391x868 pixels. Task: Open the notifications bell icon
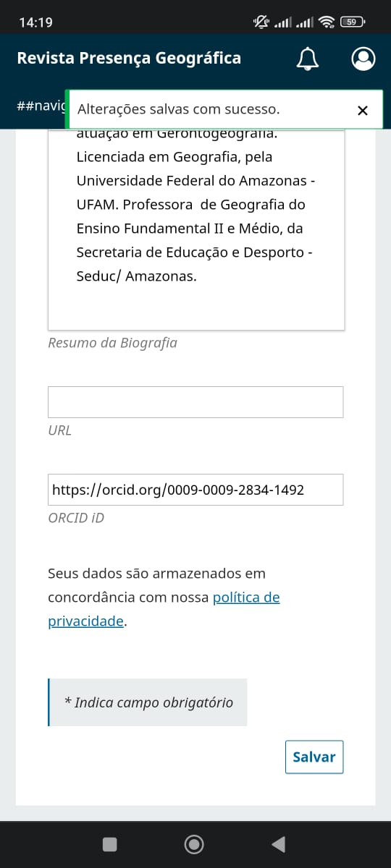(308, 59)
